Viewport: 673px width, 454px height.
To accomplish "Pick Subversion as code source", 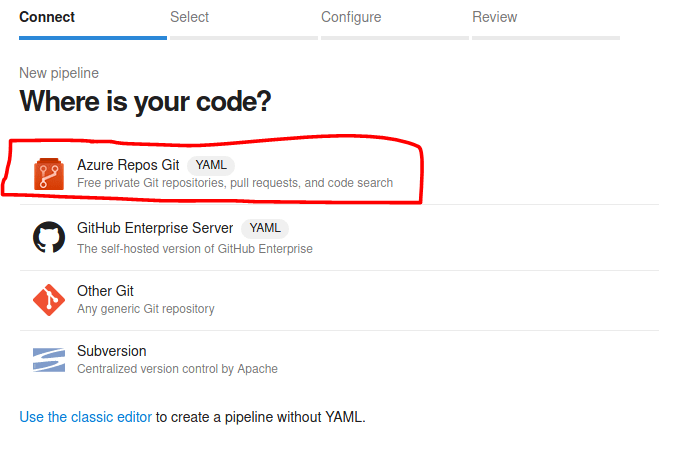I will pos(339,360).
